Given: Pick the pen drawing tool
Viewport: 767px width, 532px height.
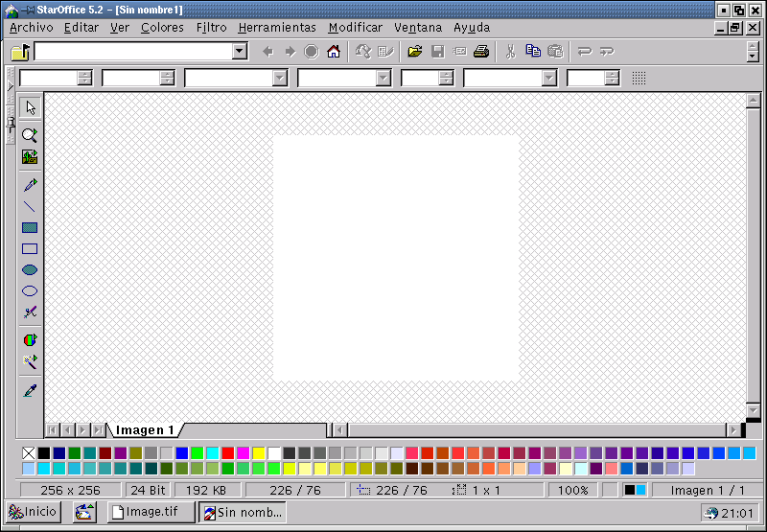Looking at the screenshot, I should pyautogui.click(x=30, y=184).
